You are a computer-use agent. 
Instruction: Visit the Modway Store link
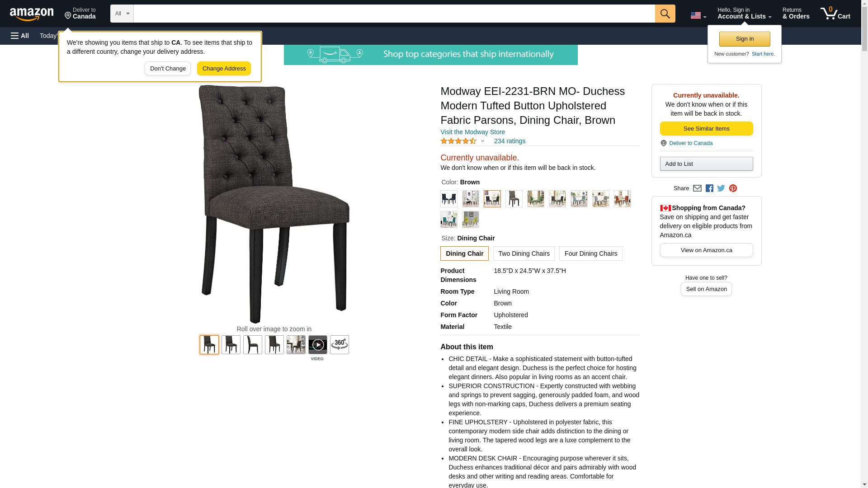pos(472,132)
